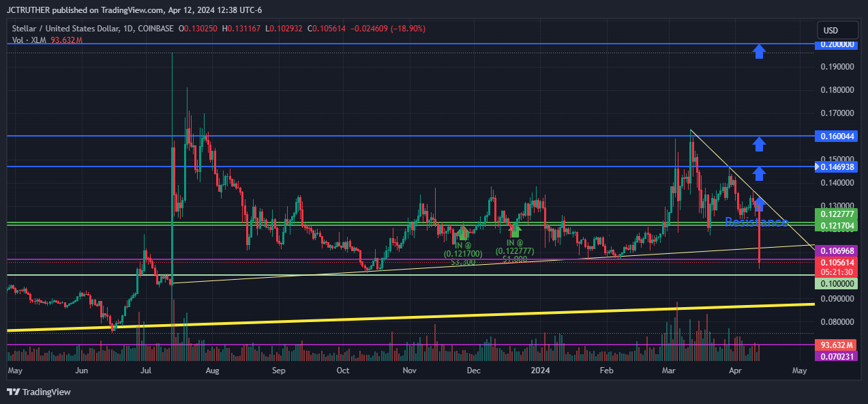868x404 pixels.
Task: Click the 0.122777 green price label
Action: tap(836, 214)
